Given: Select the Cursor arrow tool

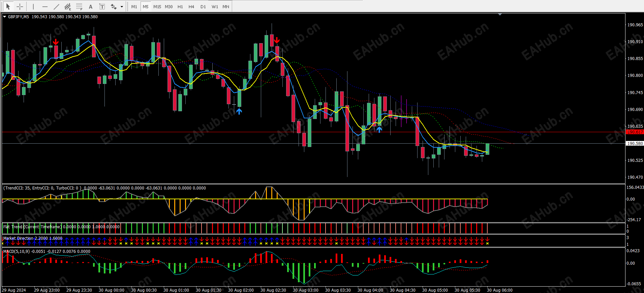Looking at the screenshot, I should pyautogui.click(x=8, y=6).
